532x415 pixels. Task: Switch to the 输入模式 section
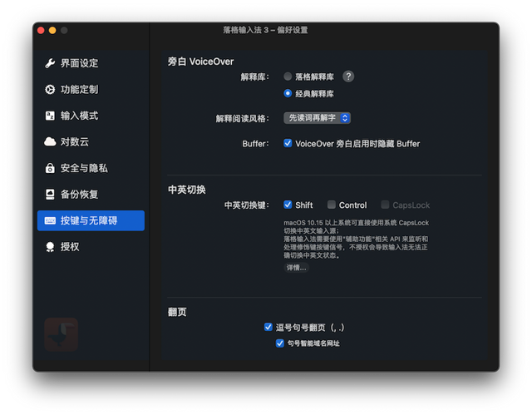[91, 116]
